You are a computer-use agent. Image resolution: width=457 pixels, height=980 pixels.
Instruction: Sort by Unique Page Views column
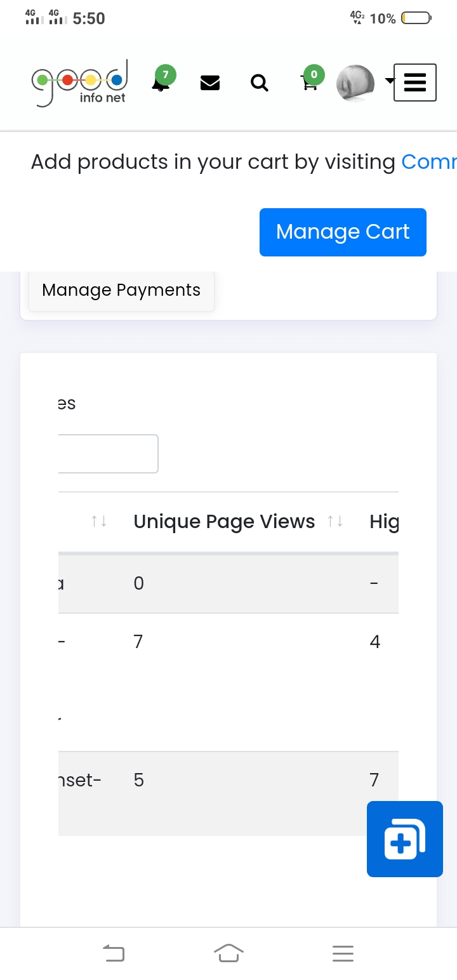tap(335, 522)
